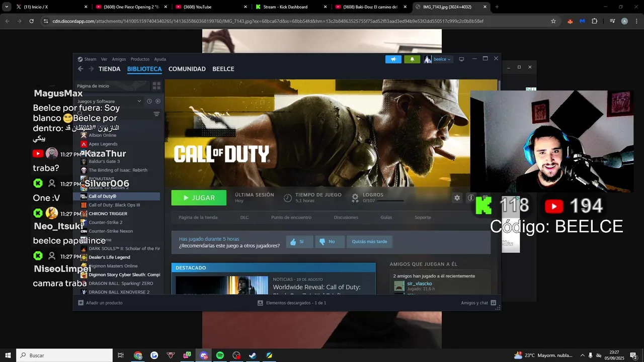The width and height of the screenshot is (644, 362).
Task: Click Chrome address bar URL
Action: click(268, 21)
